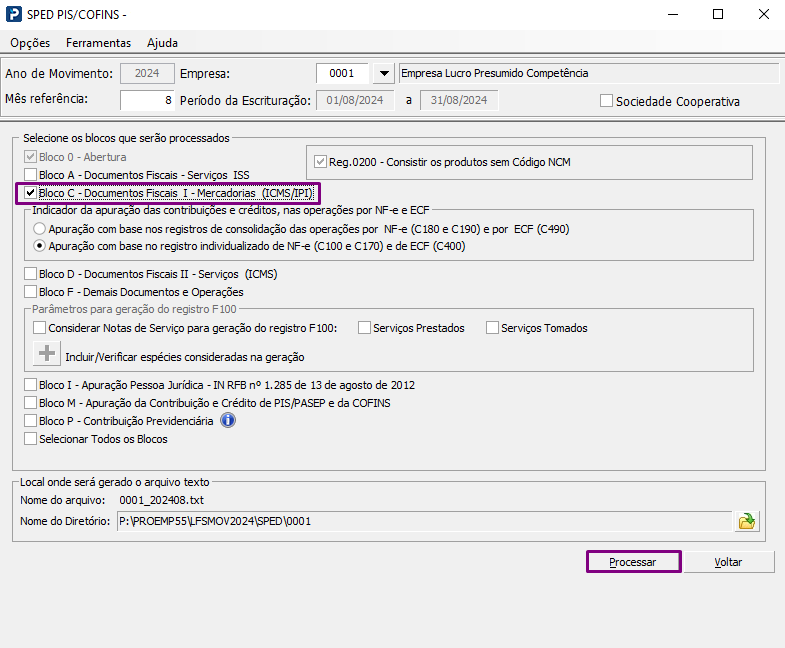Viewport: 785px width, 648px height.
Task: Check Selecionar Todos os Blocos
Action: coord(31,439)
